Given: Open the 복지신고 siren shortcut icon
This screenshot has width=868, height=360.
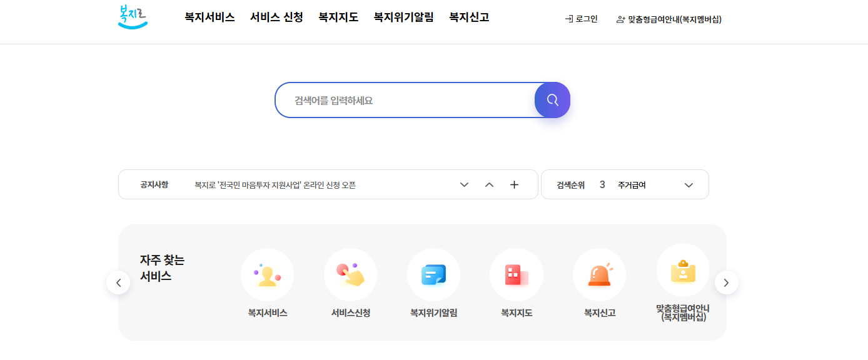Looking at the screenshot, I should 600,275.
